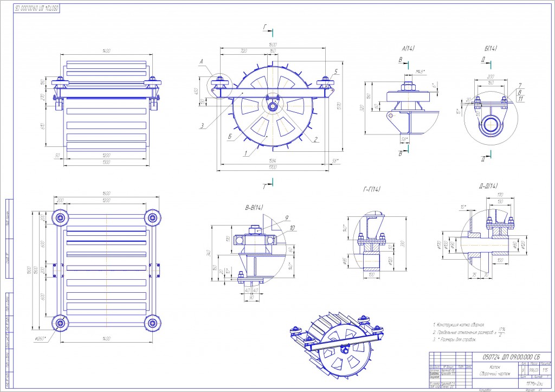The width and height of the screenshot is (555, 392).
Task: Click the dimension "1584" under the wheel
Action: (x=273, y=161)
